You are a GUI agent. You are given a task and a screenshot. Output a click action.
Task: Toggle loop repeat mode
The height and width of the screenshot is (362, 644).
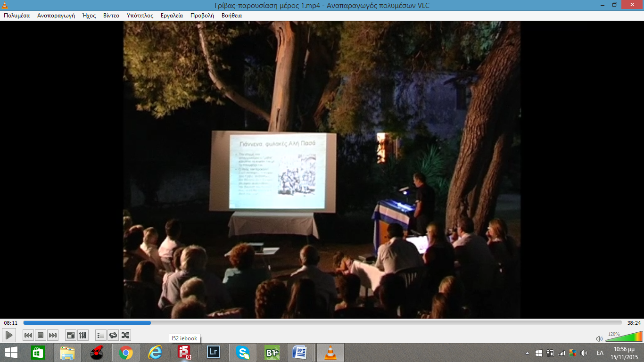113,335
